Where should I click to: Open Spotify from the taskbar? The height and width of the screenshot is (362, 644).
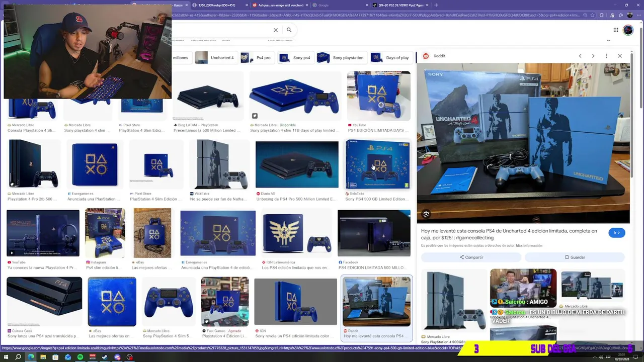[80, 357]
